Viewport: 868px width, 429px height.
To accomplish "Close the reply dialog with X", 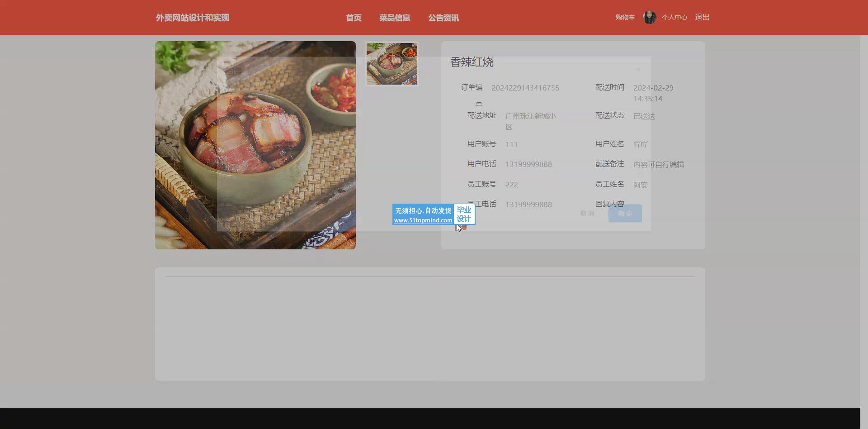I will click(x=638, y=70).
